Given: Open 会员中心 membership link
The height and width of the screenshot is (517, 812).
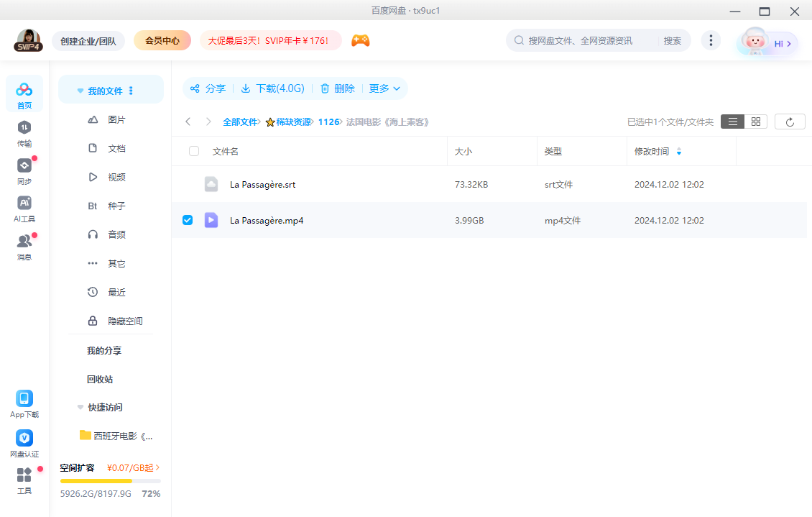Looking at the screenshot, I should (162, 40).
